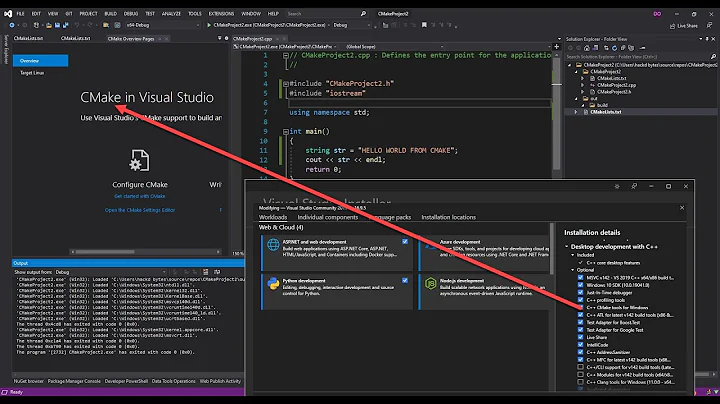Click the Get started with CMake link
This screenshot has width=720, height=404.
point(139,196)
